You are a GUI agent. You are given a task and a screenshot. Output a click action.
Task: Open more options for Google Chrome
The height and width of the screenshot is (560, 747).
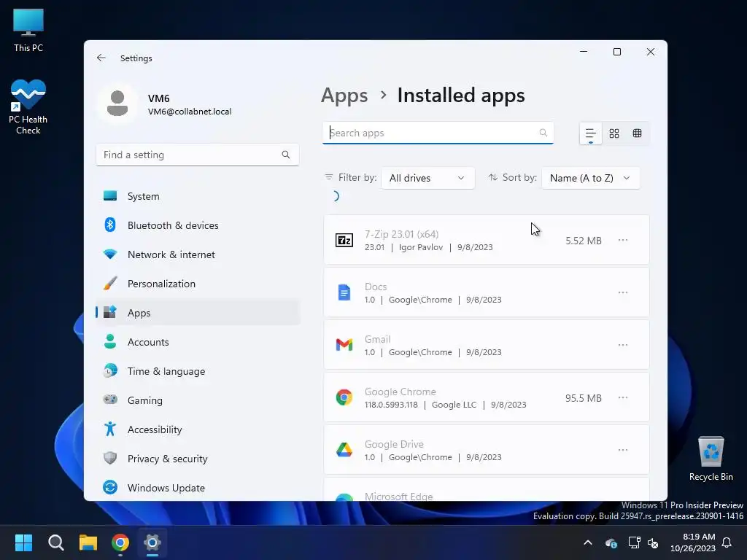pyautogui.click(x=623, y=397)
